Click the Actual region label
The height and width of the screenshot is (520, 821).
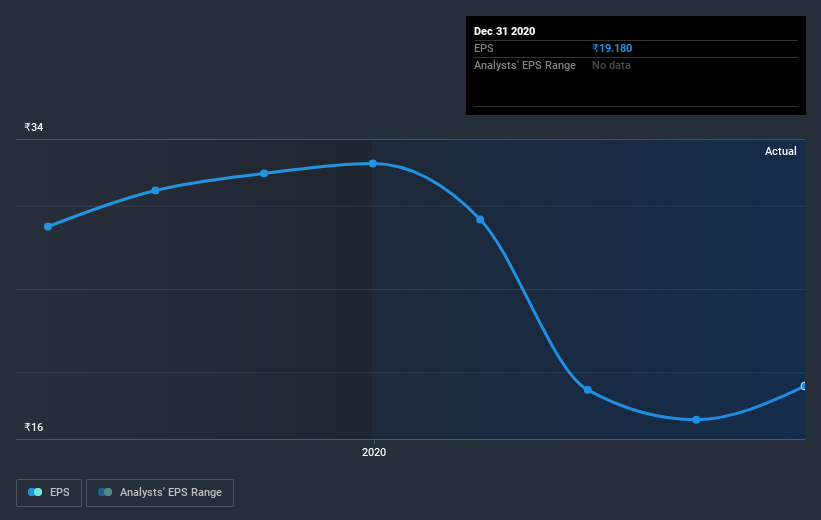pyautogui.click(x=781, y=151)
